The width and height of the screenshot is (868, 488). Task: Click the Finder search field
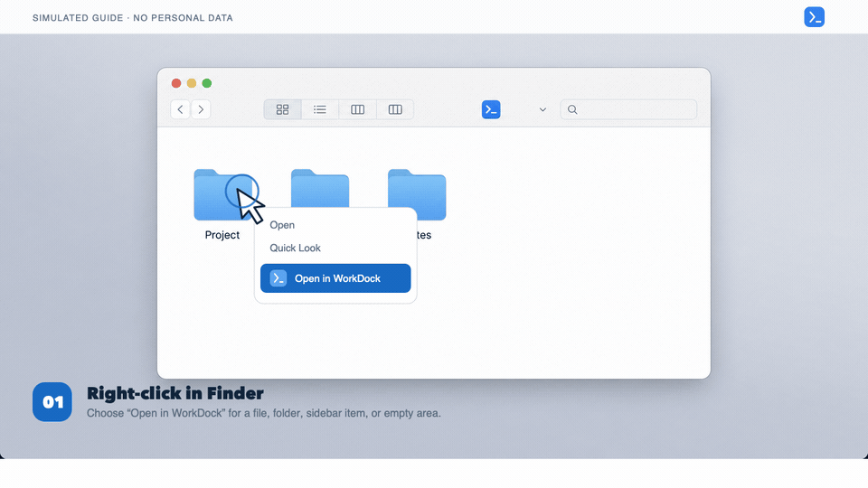click(628, 109)
